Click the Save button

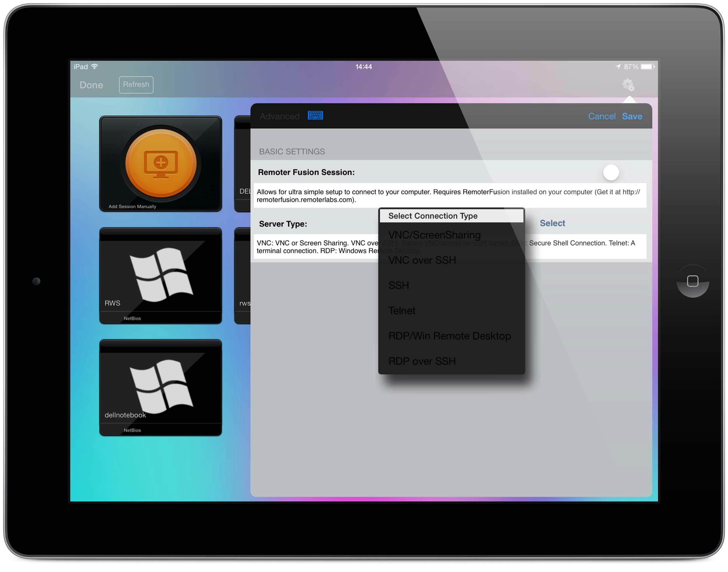click(632, 116)
